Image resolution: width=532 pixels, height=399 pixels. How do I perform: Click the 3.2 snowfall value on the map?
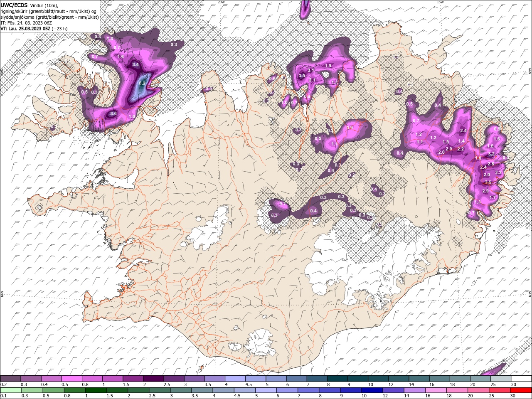coord(491,154)
